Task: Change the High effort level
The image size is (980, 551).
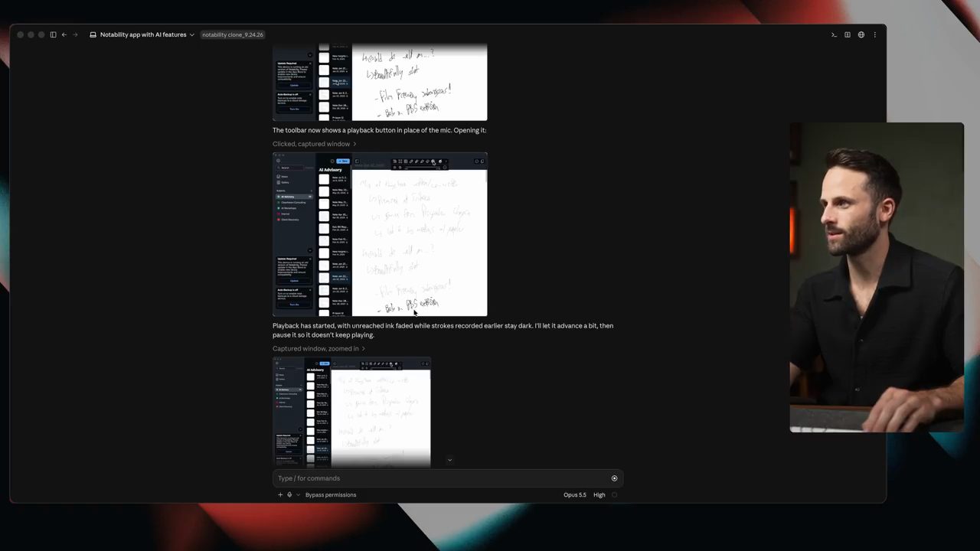Action: click(x=599, y=495)
